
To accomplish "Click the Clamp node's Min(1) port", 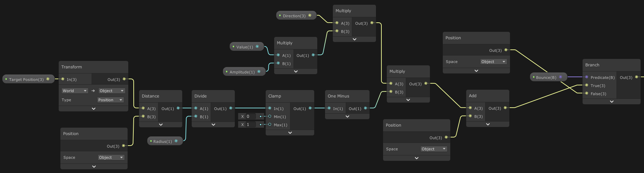I will click(x=270, y=116).
